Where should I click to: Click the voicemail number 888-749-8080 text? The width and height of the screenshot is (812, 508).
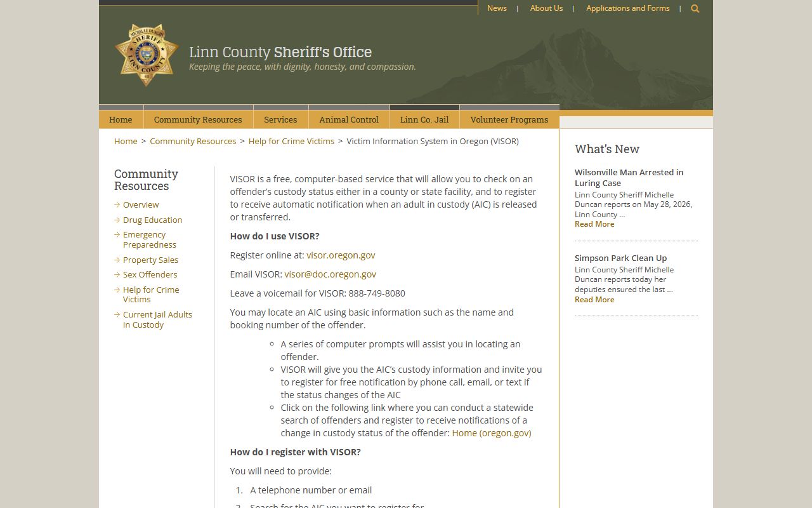(x=377, y=293)
